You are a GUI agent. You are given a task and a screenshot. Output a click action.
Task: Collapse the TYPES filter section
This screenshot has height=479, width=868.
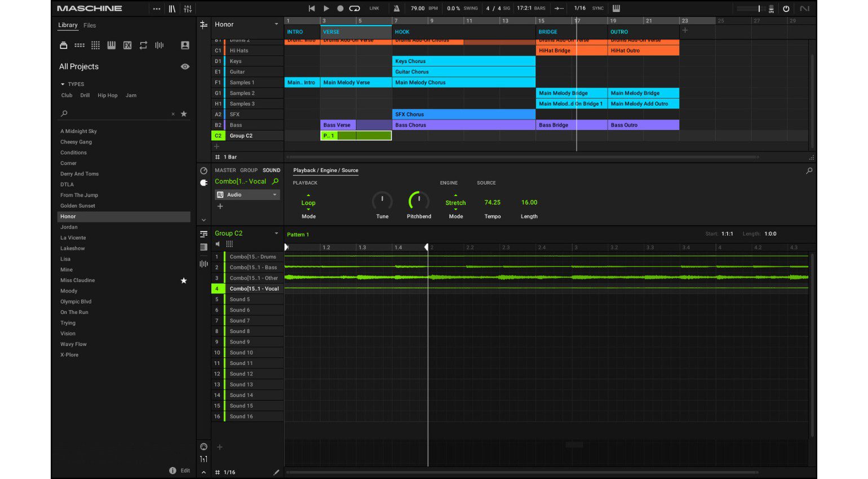coord(63,84)
